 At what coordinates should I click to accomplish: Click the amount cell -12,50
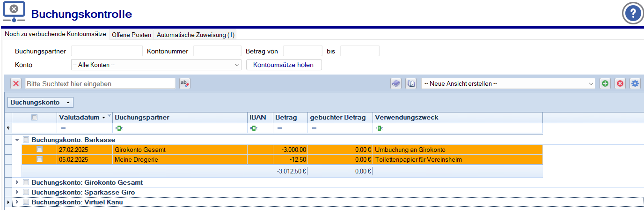click(x=290, y=159)
